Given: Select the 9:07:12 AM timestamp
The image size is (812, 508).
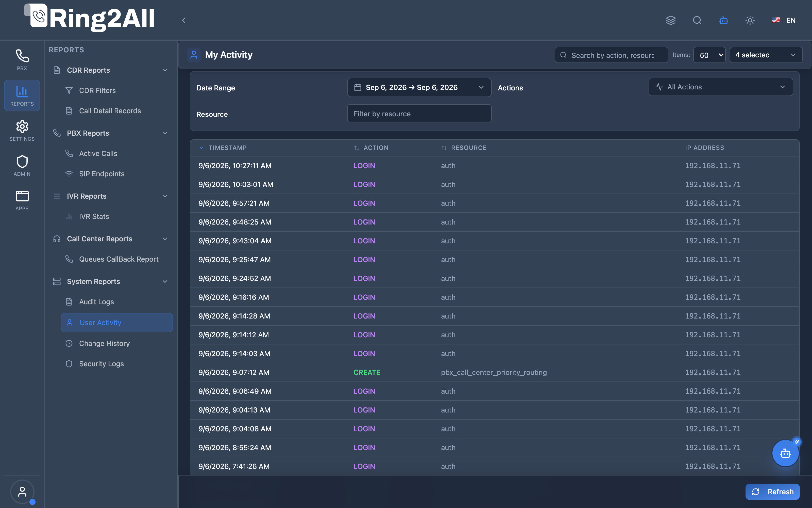Looking at the screenshot, I should pyautogui.click(x=233, y=372).
